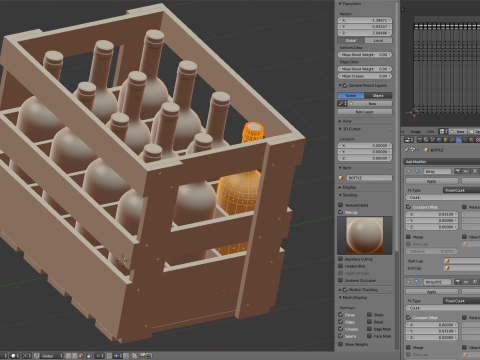Toggle the Faces overlay checkbox

pos(340,314)
